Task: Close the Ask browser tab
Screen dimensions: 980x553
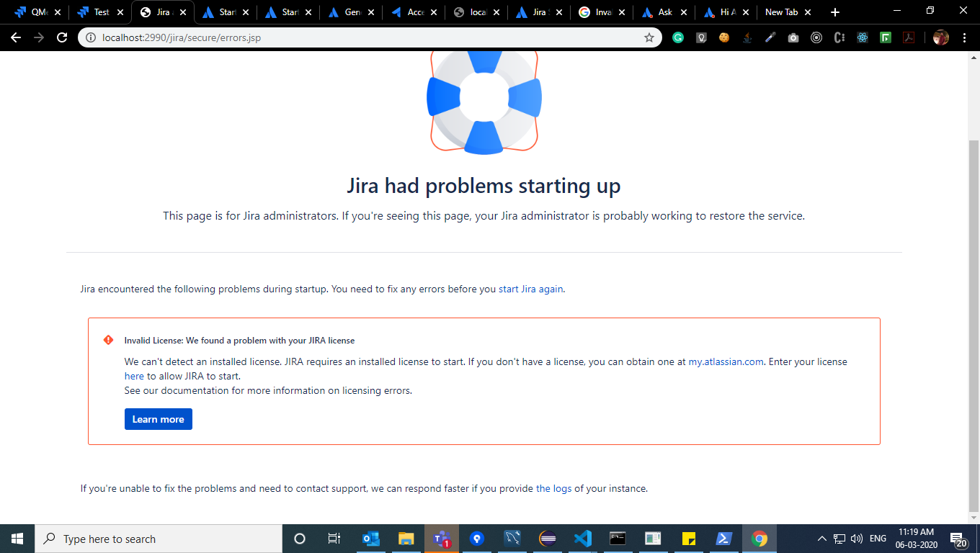Action: click(x=685, y=12)
